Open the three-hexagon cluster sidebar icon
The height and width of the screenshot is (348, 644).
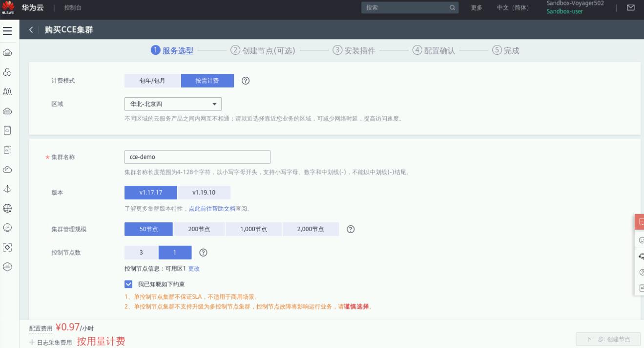click(x=7, y=71)
